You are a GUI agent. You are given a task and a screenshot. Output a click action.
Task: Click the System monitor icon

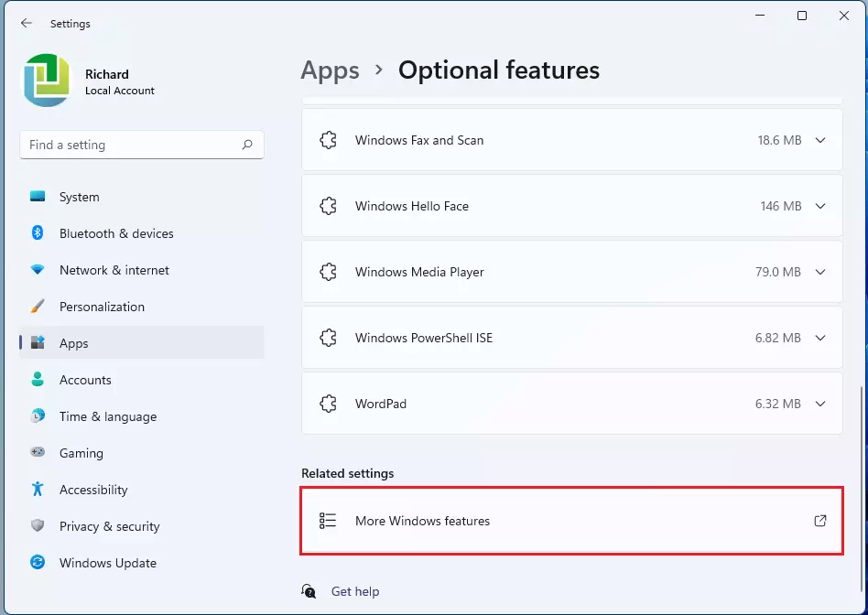point(38,197)
